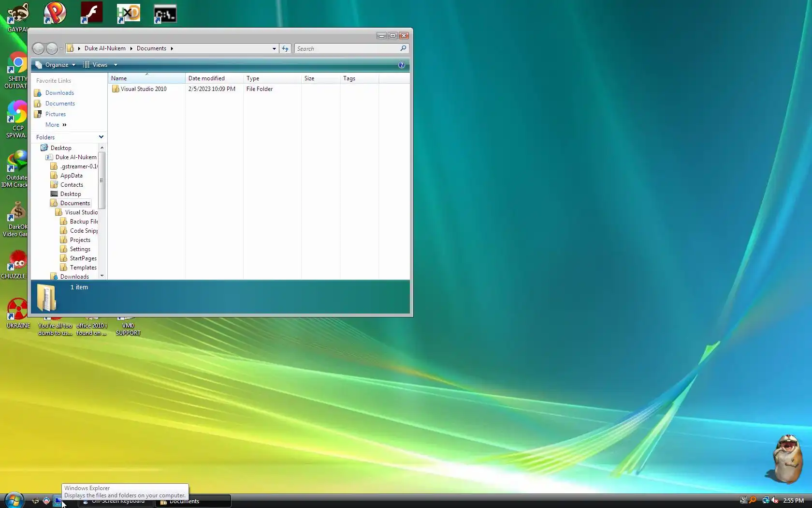Click the Forward navigation arrow button
812x508 pixels.
coord(52,48)
